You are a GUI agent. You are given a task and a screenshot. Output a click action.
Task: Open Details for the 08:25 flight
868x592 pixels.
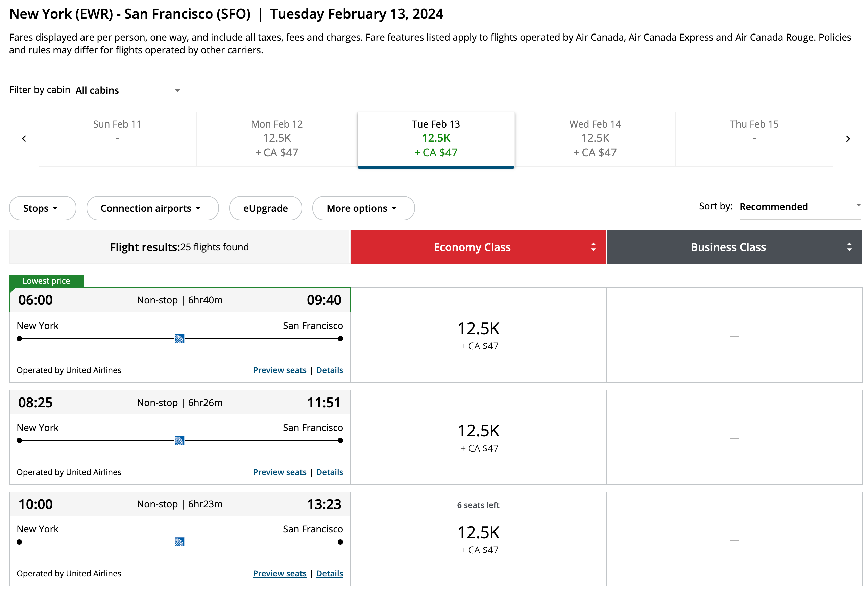point(330,472)
